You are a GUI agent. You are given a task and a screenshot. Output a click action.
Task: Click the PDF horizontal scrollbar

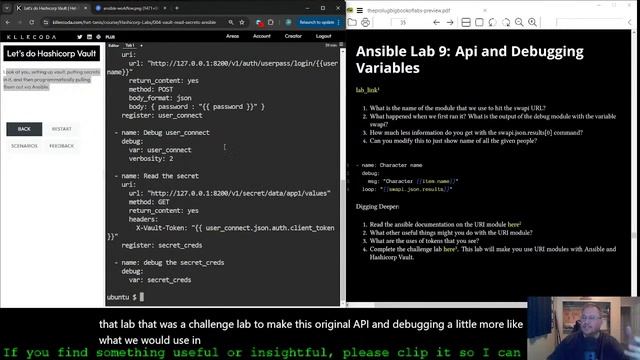point(451,305)
